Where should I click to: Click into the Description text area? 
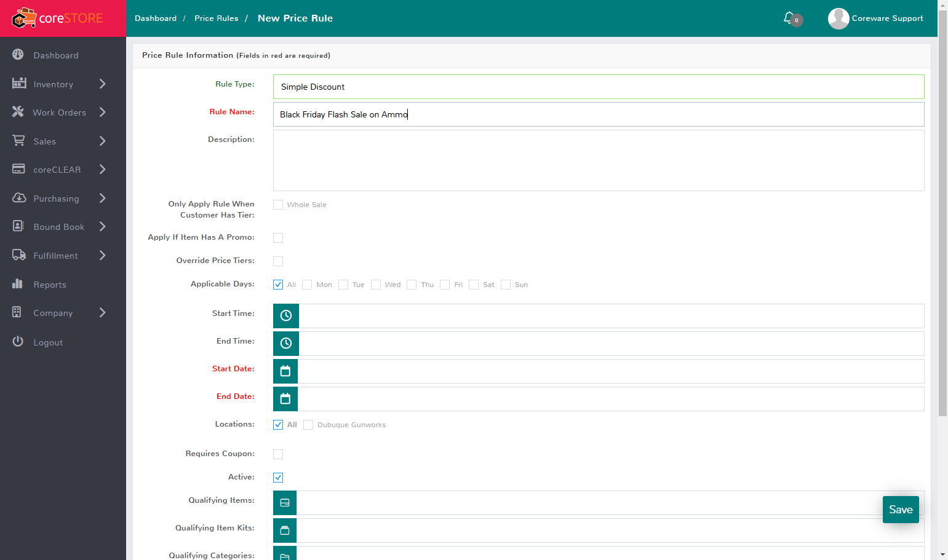599,160
